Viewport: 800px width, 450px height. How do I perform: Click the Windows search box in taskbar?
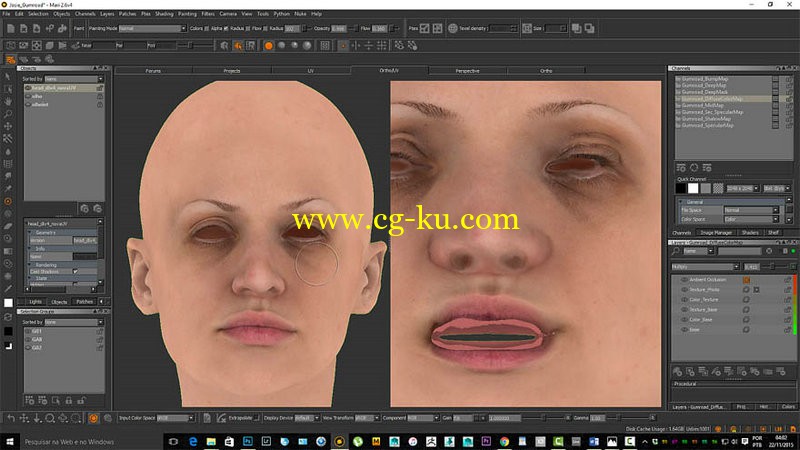pos(92,442)
